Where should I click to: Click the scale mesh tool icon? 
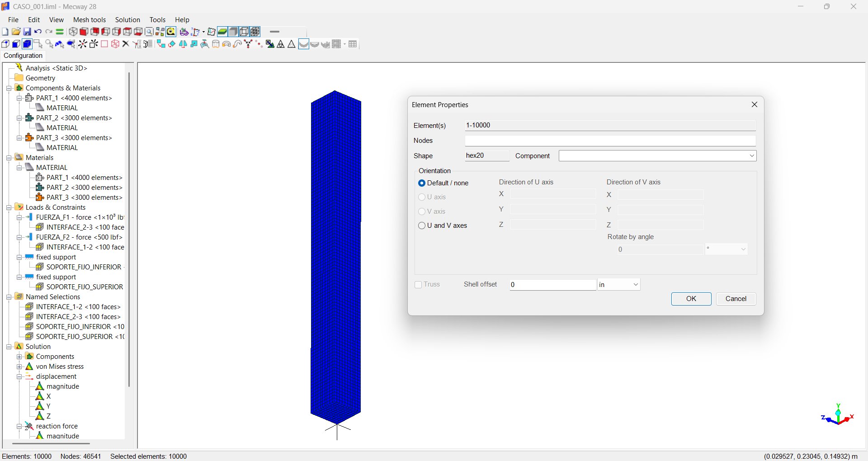point(194,44)
